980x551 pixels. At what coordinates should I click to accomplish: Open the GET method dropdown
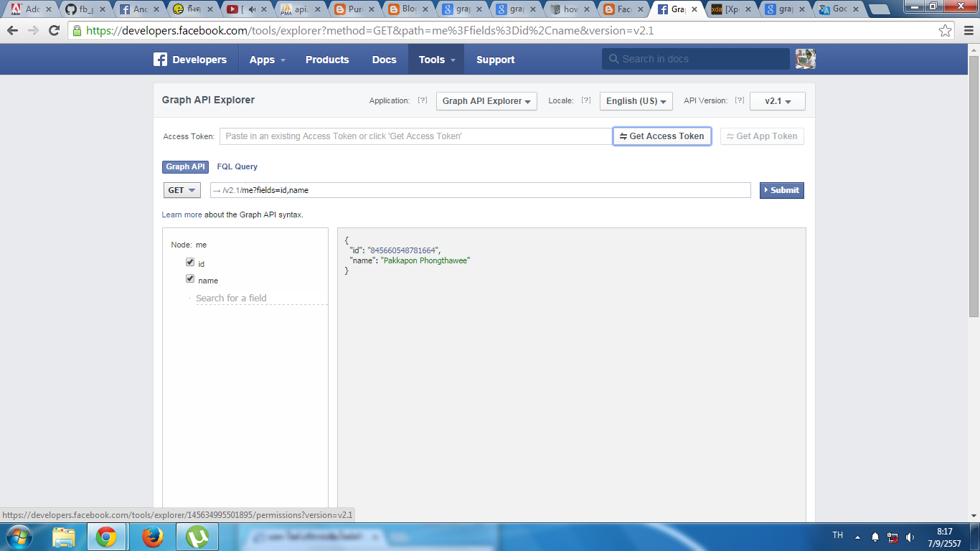(182, 190)
